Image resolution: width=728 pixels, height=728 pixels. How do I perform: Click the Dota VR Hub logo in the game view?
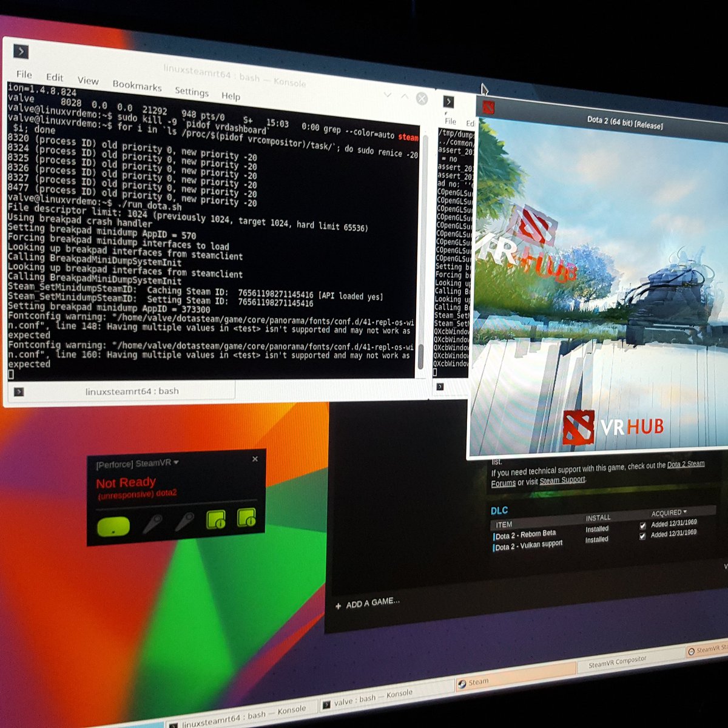[613, 426]
